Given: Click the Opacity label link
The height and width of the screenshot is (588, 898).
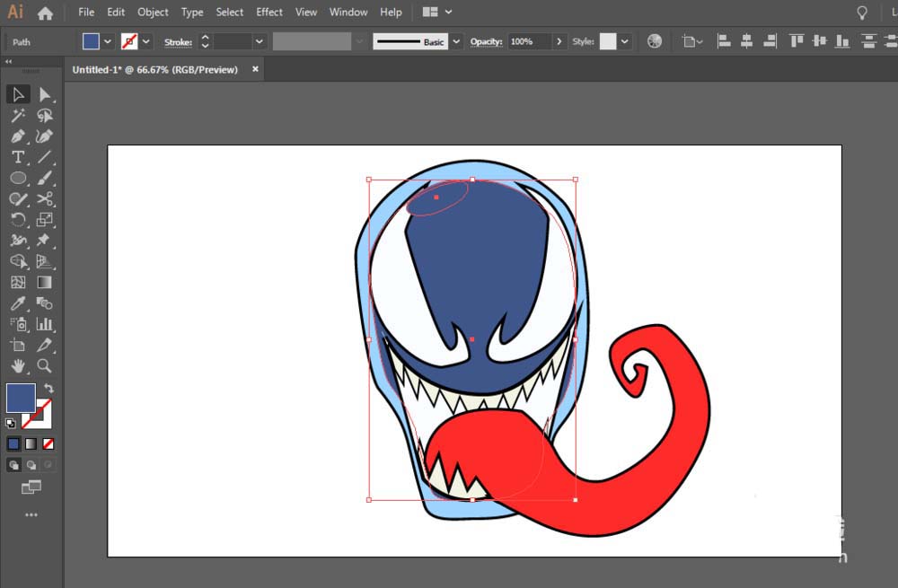Looking at the screenshot, I should coord(486,42).
